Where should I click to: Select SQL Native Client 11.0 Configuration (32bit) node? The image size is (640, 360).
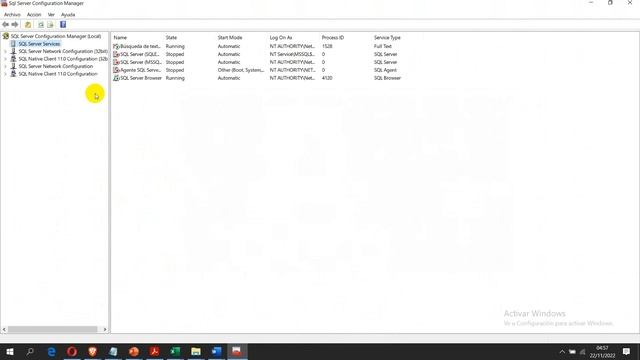(63, 59)
